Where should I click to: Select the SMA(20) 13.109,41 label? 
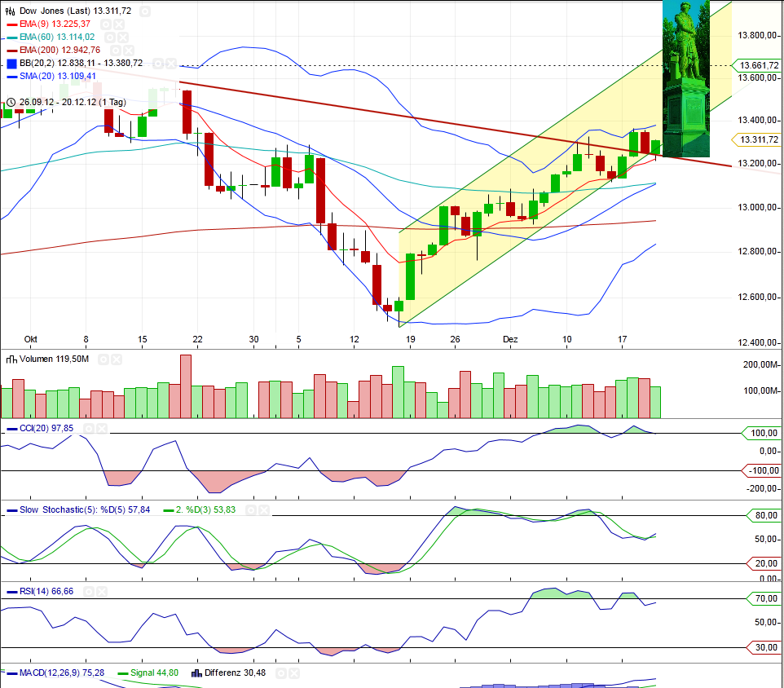[x=58, y=76]
